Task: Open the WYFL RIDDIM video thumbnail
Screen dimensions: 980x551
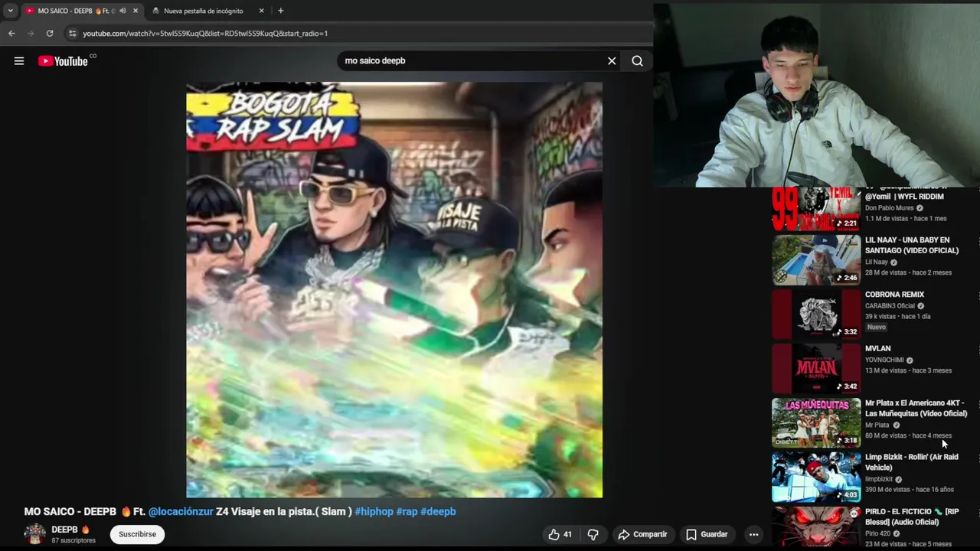Action: (x=816, y=208)
